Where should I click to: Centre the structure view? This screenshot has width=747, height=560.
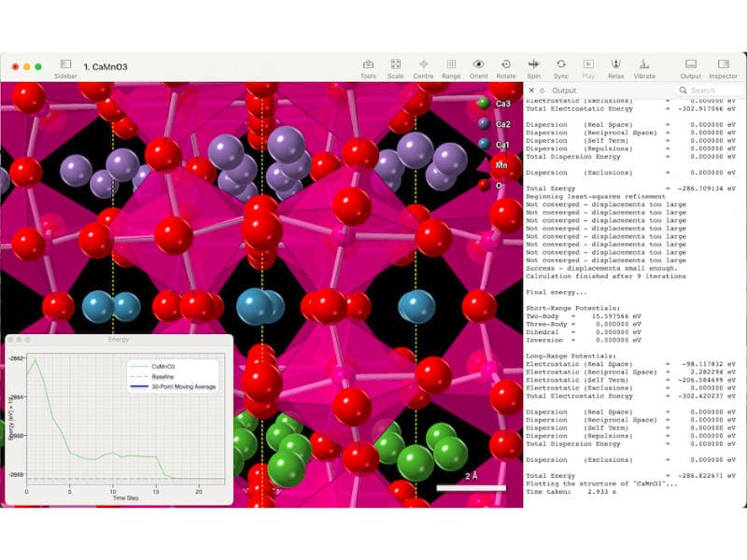tap(423, 64)
